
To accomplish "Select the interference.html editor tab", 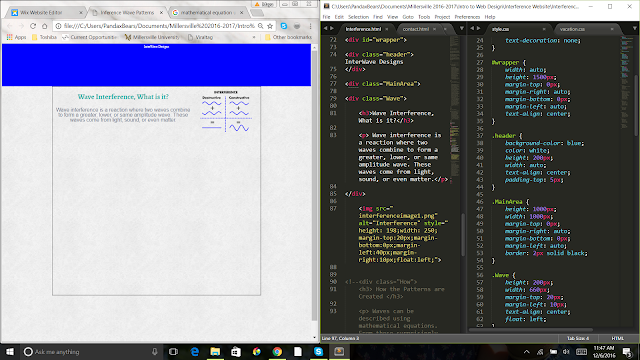I will coord(363,29).
